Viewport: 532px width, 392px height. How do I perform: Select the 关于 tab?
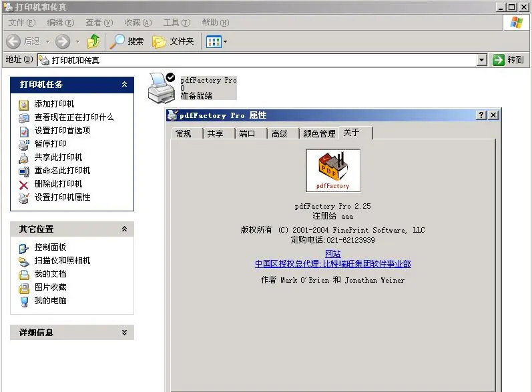pos(356,133)
